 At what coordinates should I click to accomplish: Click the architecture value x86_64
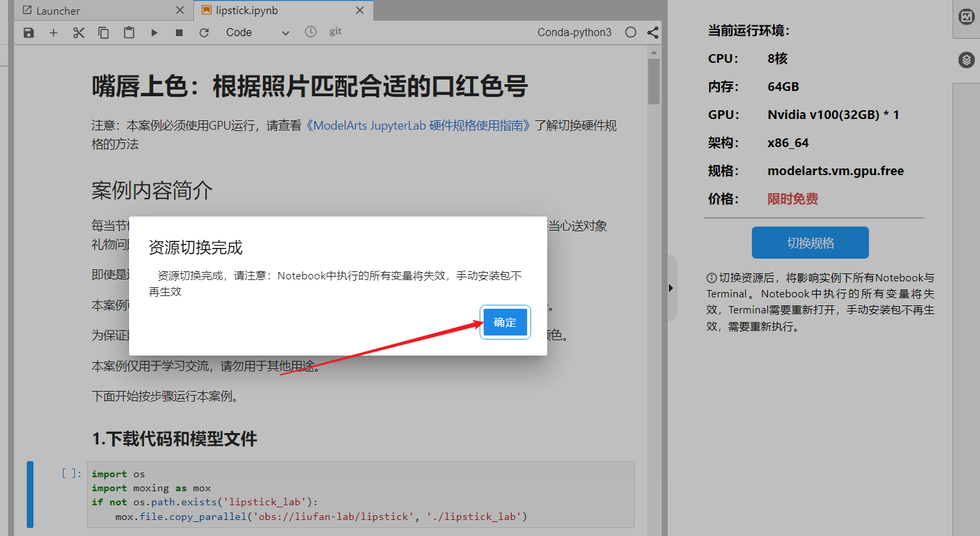pyautogui.click(x=788, y=143)
